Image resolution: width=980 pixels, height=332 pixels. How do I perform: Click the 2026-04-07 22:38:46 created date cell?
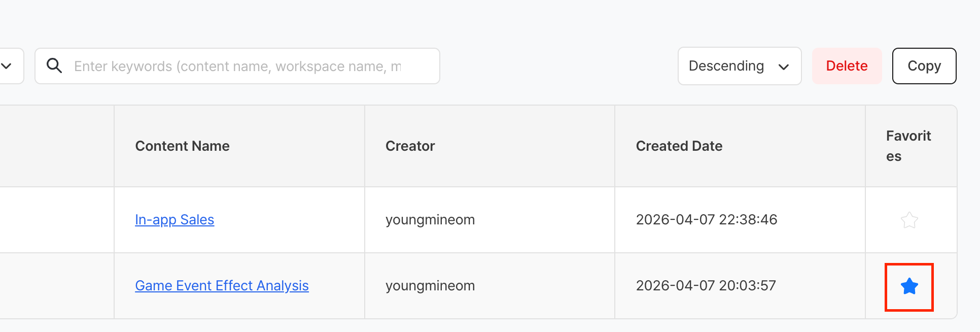tap(706, 220)
